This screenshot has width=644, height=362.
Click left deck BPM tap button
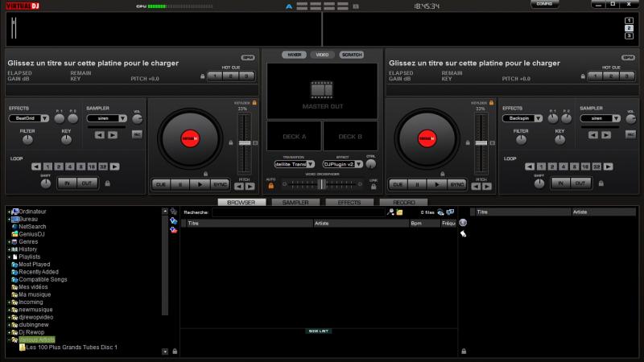[x=248, y=57]
